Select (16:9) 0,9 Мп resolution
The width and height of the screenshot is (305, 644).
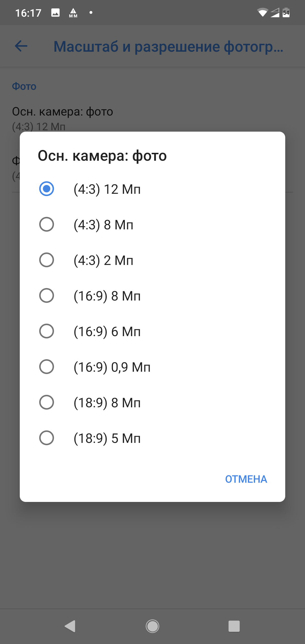coord(47,367)
